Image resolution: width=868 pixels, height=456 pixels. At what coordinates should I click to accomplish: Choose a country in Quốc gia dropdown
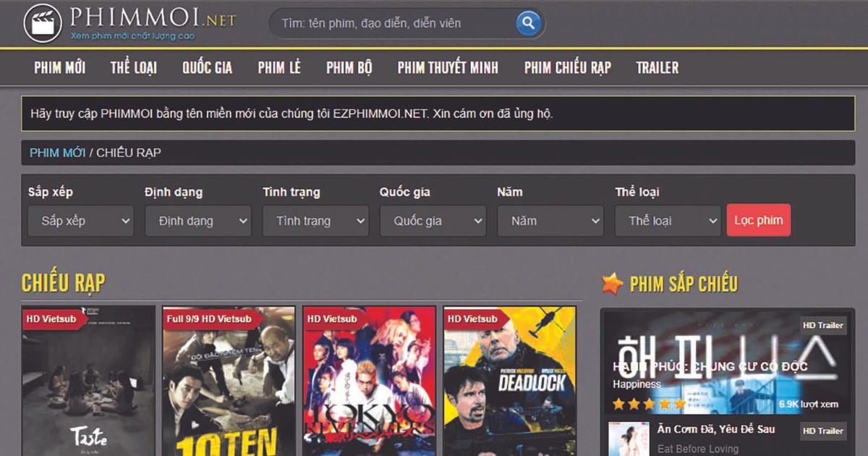pos(433,221)
